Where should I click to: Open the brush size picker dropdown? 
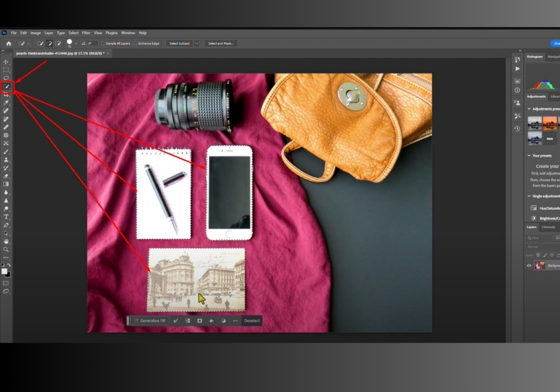tap(76, 44)
